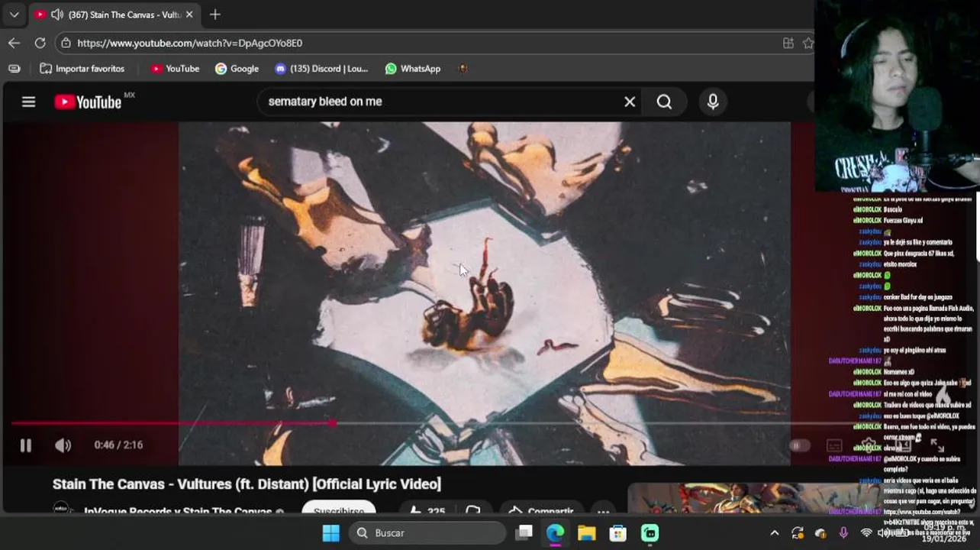Open more actions ellipsis under video
This screenshot has width=980, height=550.
point(603,511)
